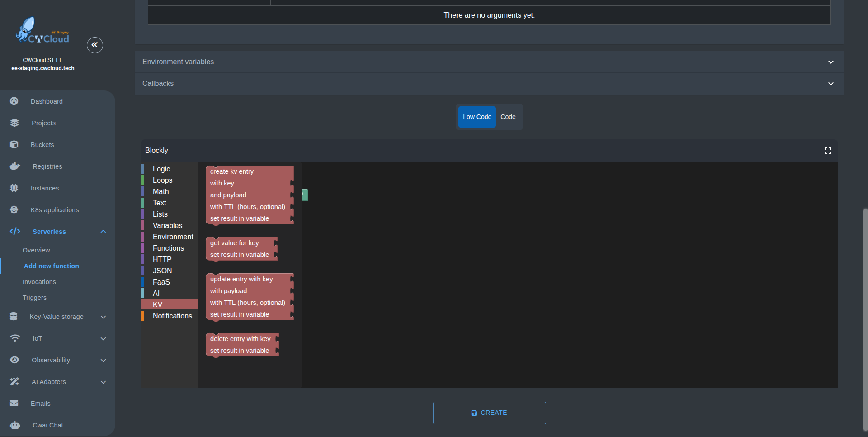Go to Instances page
Image resolution: width=868 pixels, height=437 pixels.
(45, 188)
